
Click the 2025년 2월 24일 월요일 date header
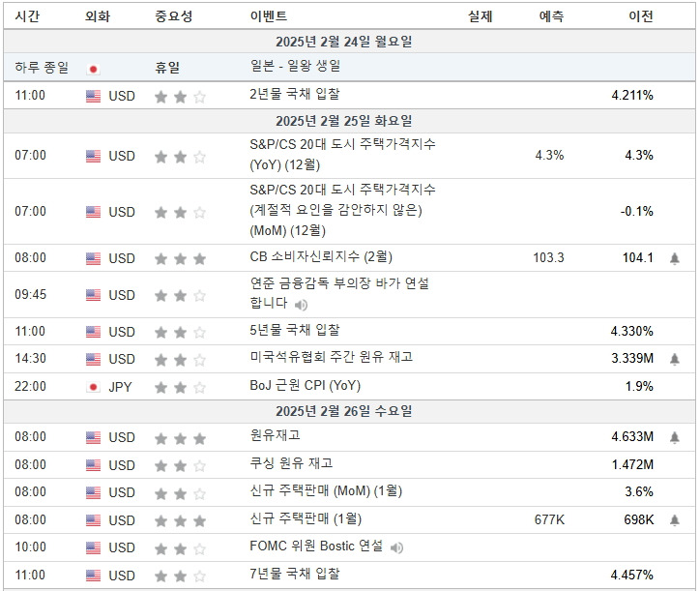click(x=344, y=42)
